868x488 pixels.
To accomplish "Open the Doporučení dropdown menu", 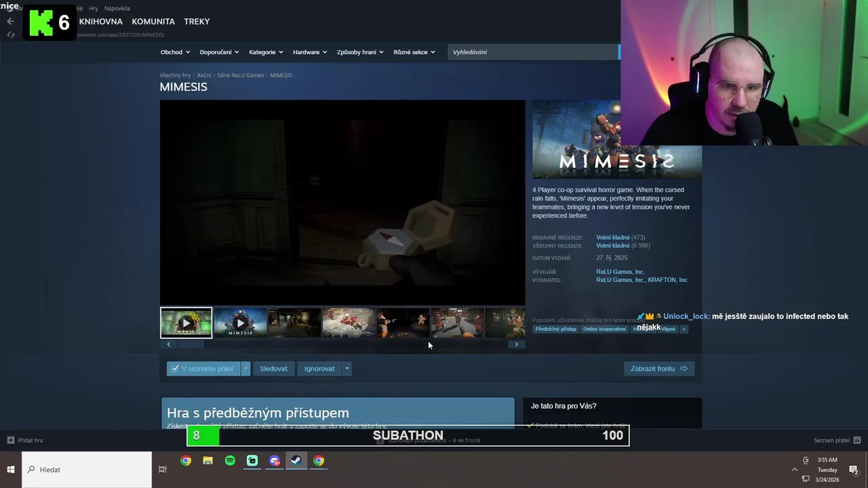I will coord(219,52).
